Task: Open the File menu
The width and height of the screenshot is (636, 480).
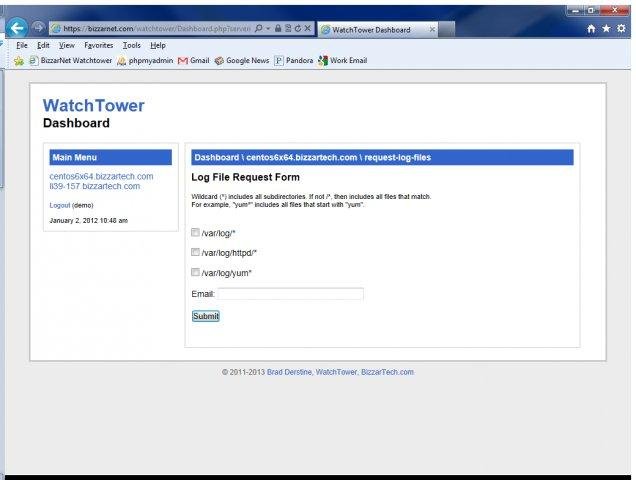Action: tap(22, 45)
